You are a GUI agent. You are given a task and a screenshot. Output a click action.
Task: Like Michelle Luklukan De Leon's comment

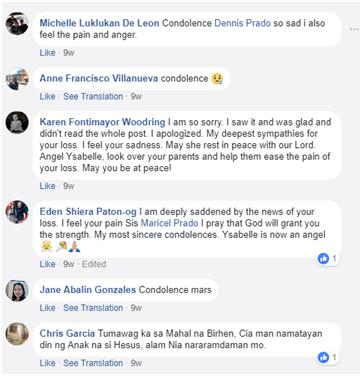(47, 53)
